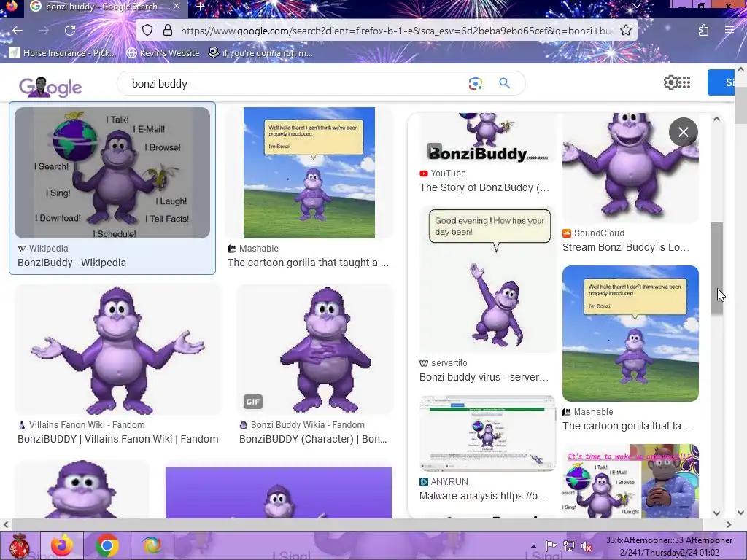
Task: Open BonziBuddy - Wikipedia result link
Action: pos(72,262)
